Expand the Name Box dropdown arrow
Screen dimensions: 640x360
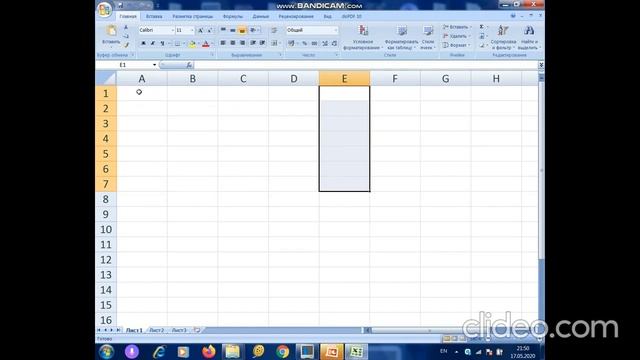pos(154,65)
